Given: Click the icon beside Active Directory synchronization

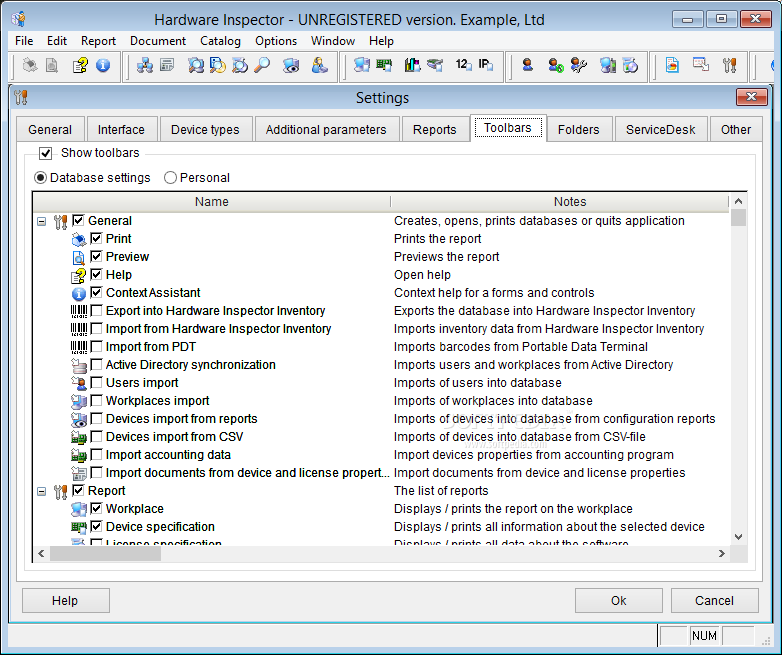Looking at the screenshot, I should pyautogui.click(x=79, y=365).
